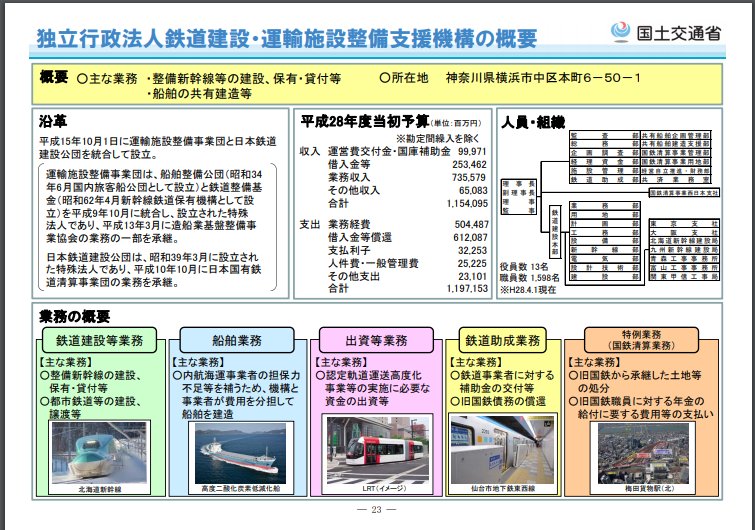Click the ※H28.4.1現在 note
The height and width of the screenshot is (530, 755).
[528, 289]
